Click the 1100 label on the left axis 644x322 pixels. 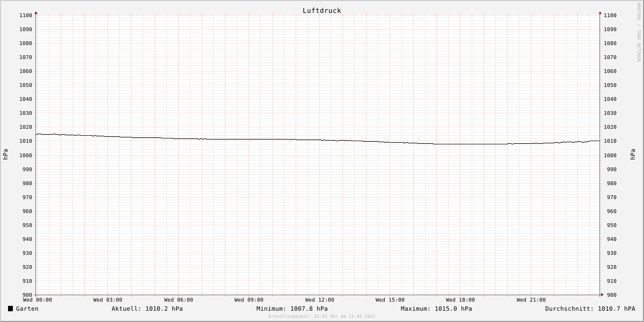pyautogui.click(x=26, y=16)
